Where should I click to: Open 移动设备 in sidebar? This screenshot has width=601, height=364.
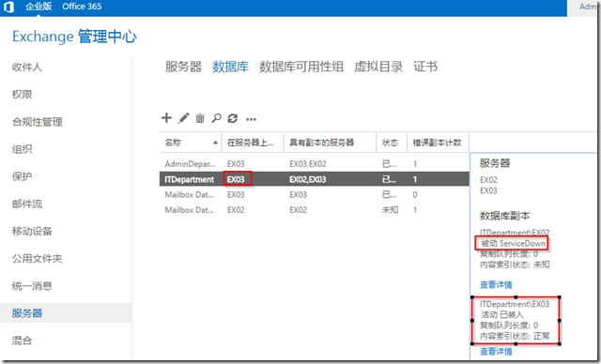click(x=32, y=231)
